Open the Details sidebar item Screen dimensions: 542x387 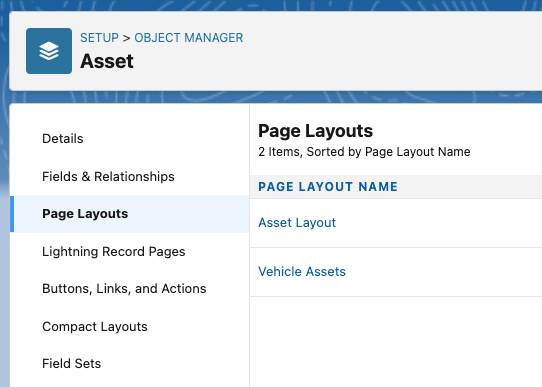point(63,139)
